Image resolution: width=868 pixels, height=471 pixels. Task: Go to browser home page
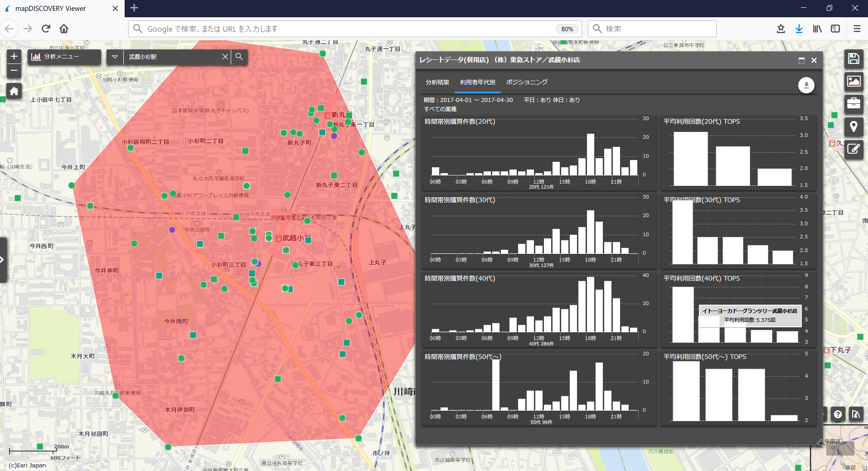64,29
